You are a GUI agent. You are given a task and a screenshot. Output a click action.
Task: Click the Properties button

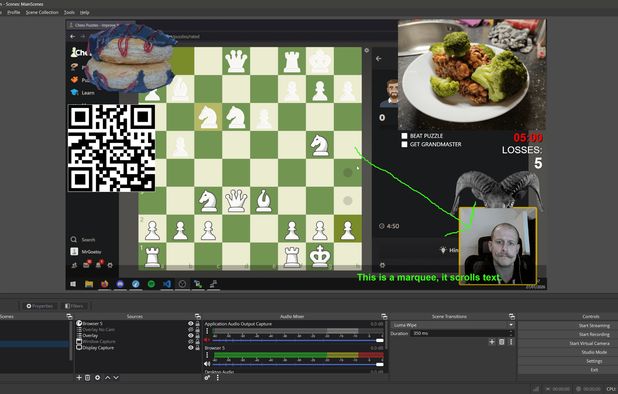39,306
